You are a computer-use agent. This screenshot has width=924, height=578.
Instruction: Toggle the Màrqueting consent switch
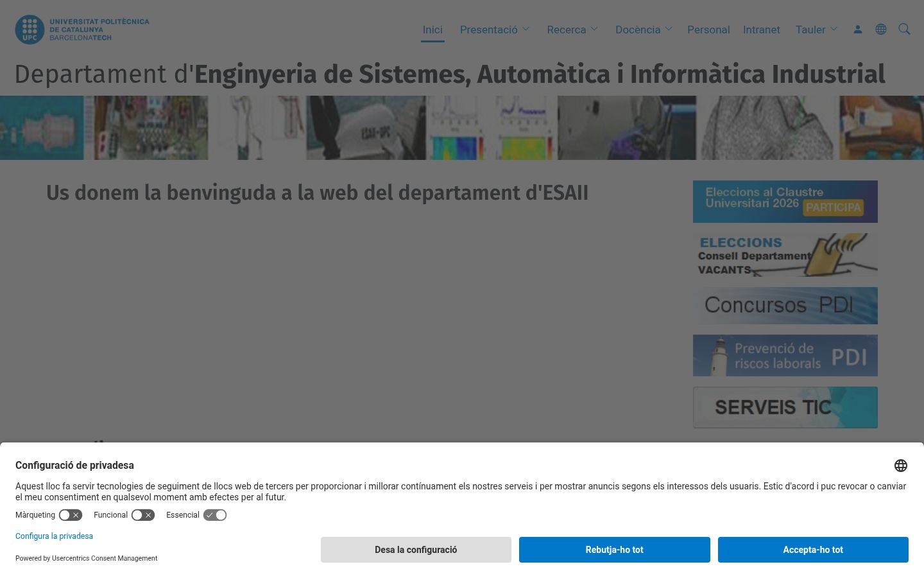click(x=71, y=515)
